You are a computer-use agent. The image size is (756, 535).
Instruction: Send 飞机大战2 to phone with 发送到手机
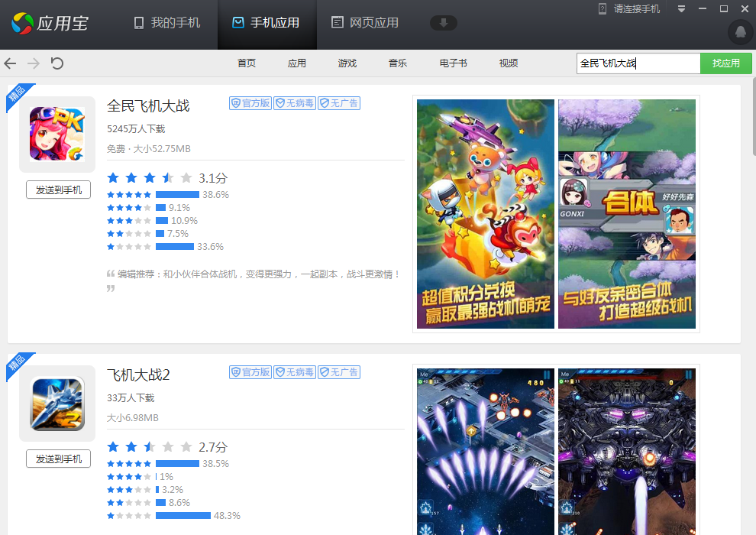(58, 459)
